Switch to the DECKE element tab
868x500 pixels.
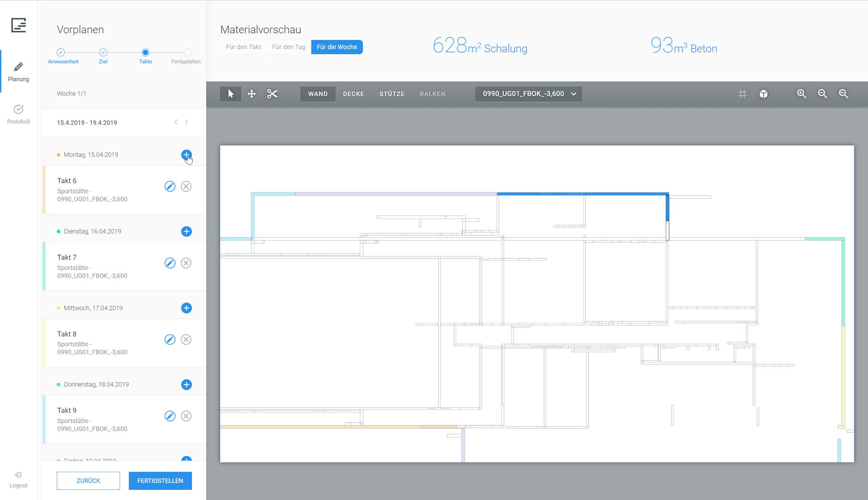coord(354,94)
